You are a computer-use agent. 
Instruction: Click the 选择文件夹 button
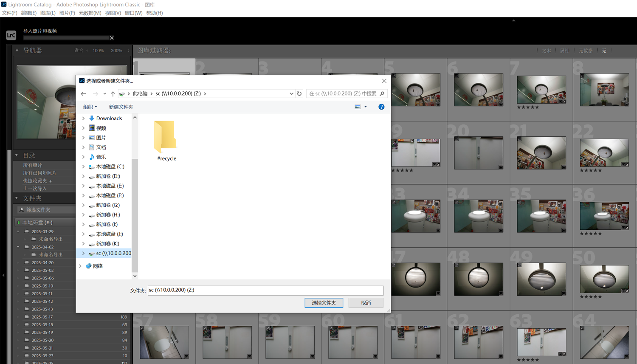pos(324,303)
